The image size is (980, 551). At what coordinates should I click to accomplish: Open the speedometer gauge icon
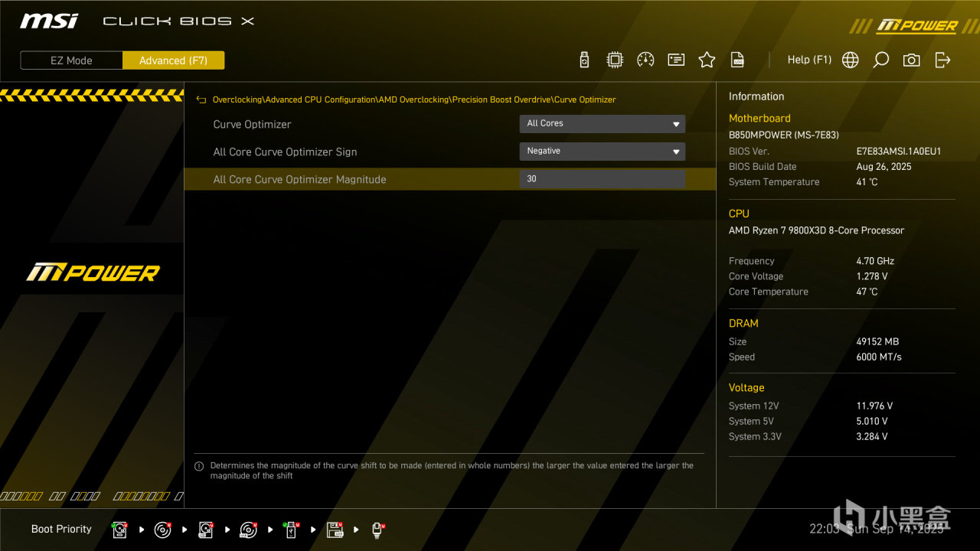(645, 60)
